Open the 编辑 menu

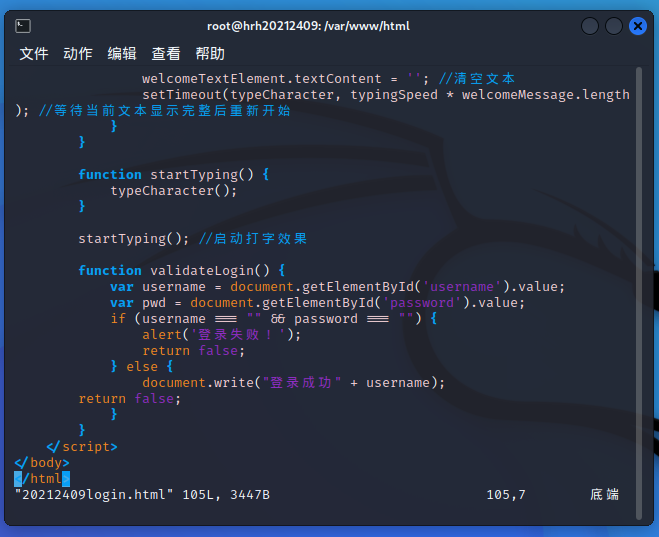click(122, 54)
